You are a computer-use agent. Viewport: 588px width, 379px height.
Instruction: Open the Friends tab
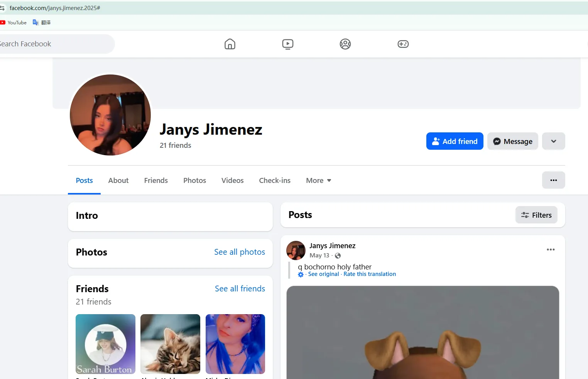click(156, 181)
